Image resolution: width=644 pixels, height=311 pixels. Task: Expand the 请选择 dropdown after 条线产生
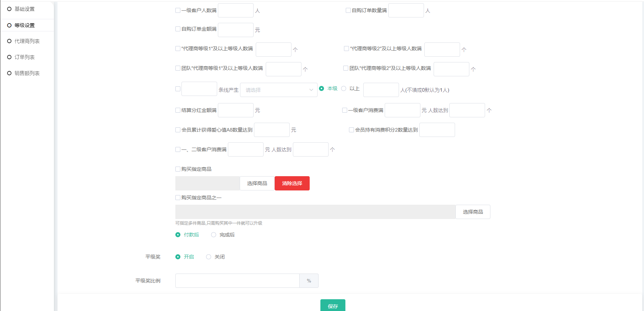(279, 90)
